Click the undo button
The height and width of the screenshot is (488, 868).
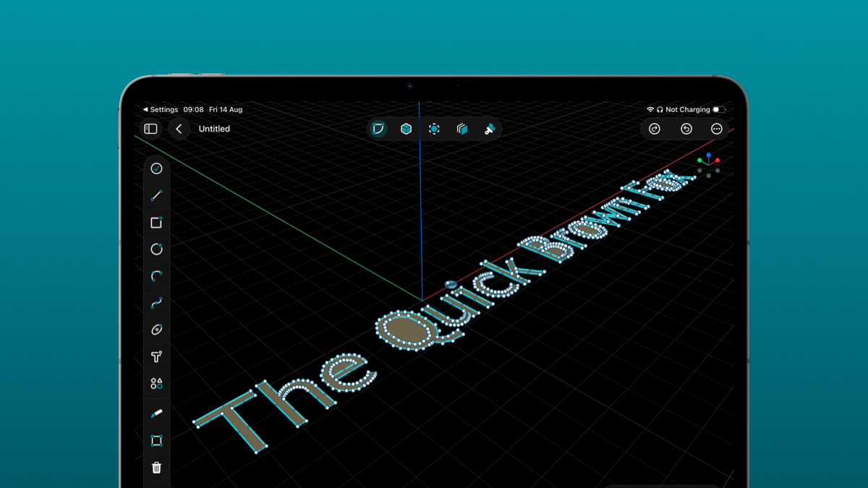[686, 129]
